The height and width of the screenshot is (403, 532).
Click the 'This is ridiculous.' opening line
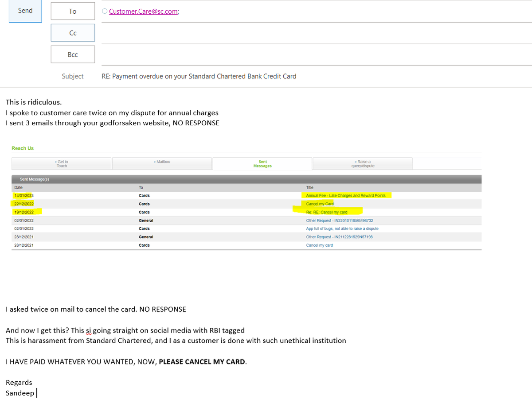34,102
